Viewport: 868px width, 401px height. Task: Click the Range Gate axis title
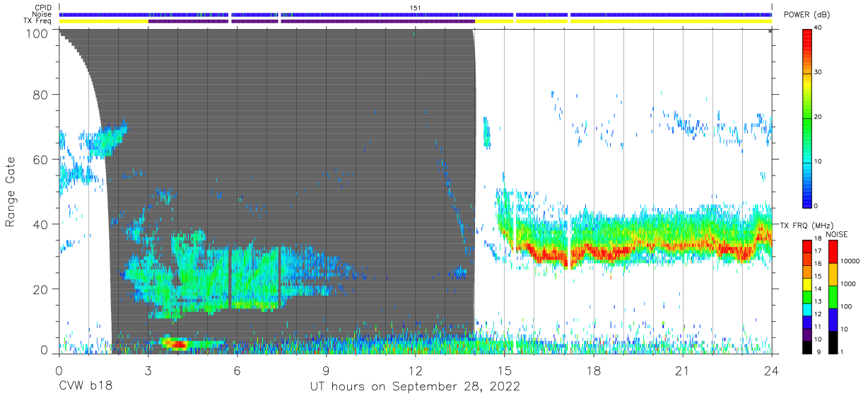pyautogui.click(x=11, y=192)
